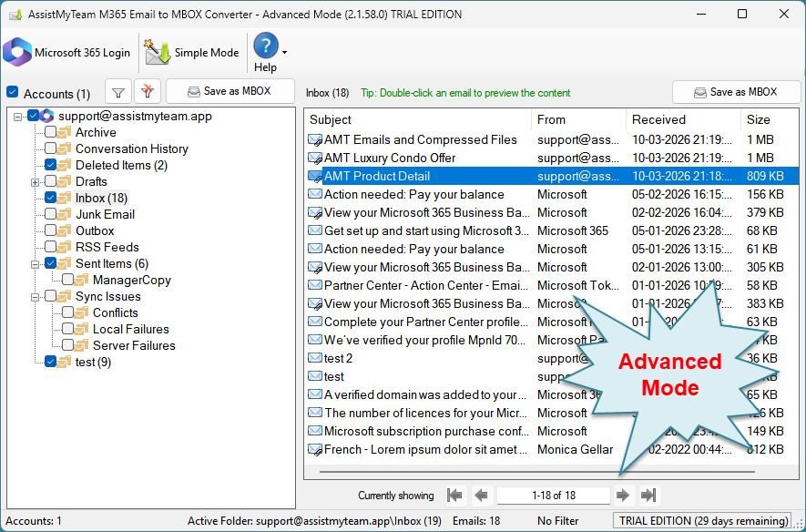The width and height of the screenshot is (806, 532).
Task: Sort emails by the Received column header
Action: point(683,119)
